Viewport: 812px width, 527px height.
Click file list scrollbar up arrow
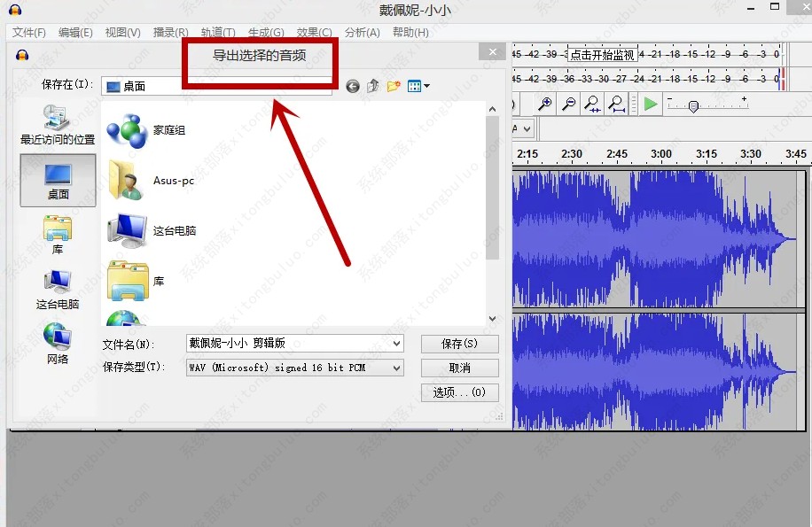pos(493,109)
